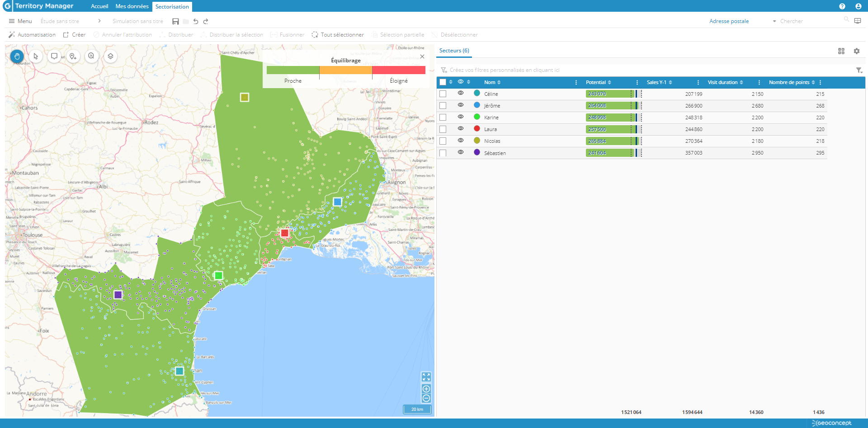Switch to the selection arrow tool
Image resolution: width=868 pixels, height=428 pixels.
point(36,56)
